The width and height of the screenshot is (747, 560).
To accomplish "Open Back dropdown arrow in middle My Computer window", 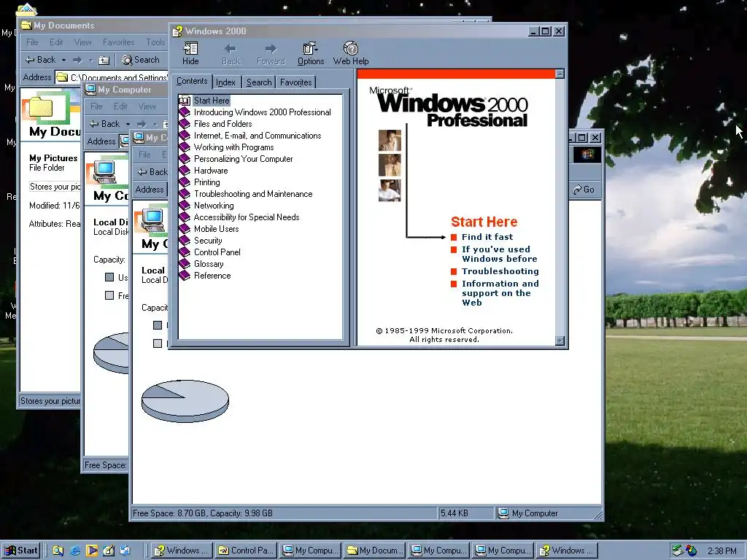I will pyautogui.click(x=128, y=124).
